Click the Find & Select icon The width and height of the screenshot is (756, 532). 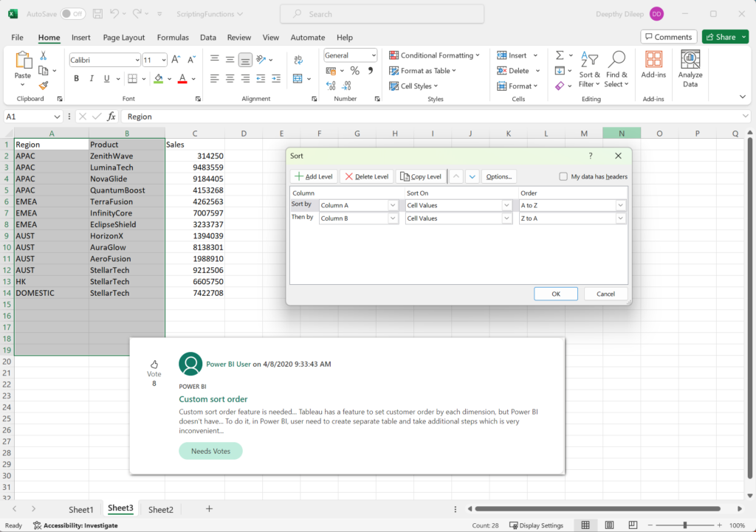(616, 69)
